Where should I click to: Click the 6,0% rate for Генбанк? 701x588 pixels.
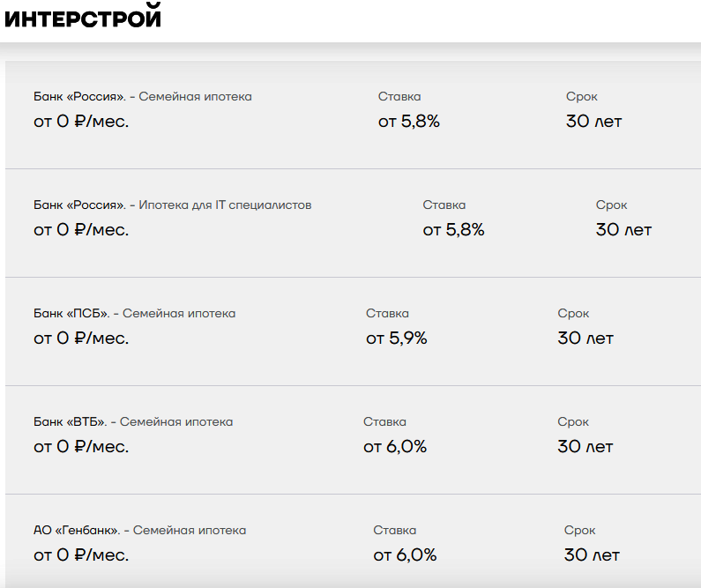[x=405, y=555]
